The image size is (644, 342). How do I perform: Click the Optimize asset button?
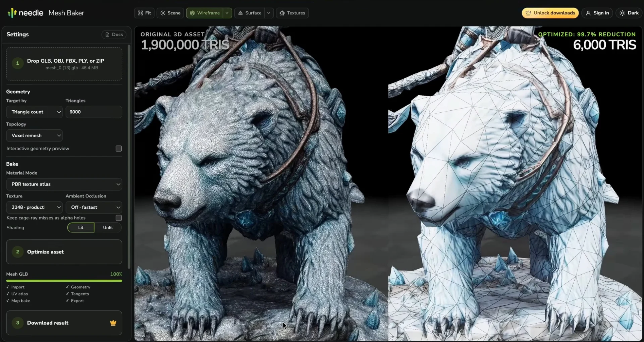pos(64,252)
